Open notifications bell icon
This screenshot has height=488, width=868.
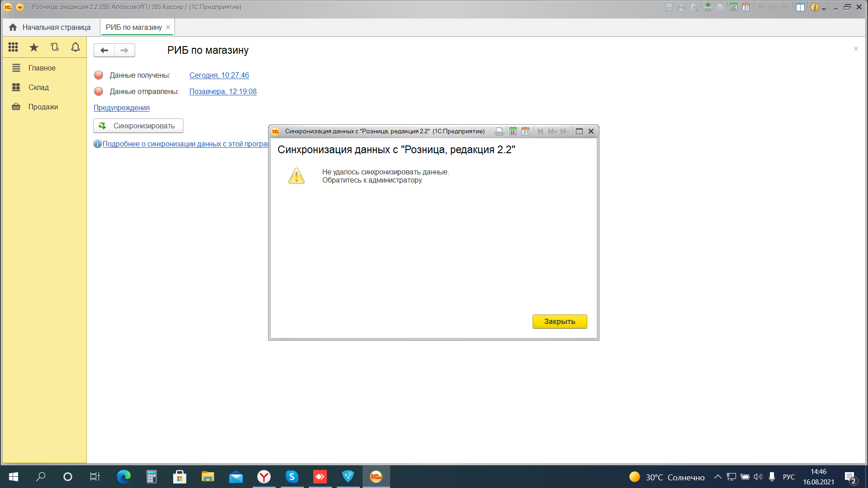tap(75, 47)
